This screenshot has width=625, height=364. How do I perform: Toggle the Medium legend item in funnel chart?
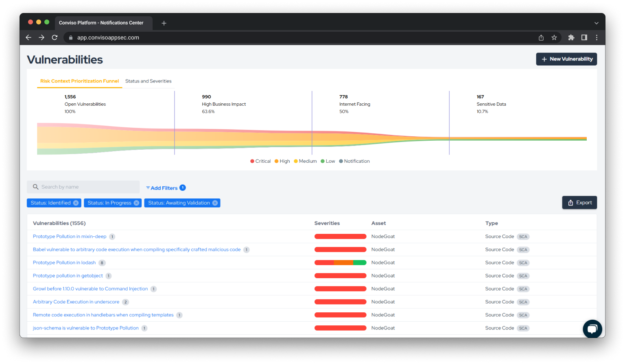[305, 161]
